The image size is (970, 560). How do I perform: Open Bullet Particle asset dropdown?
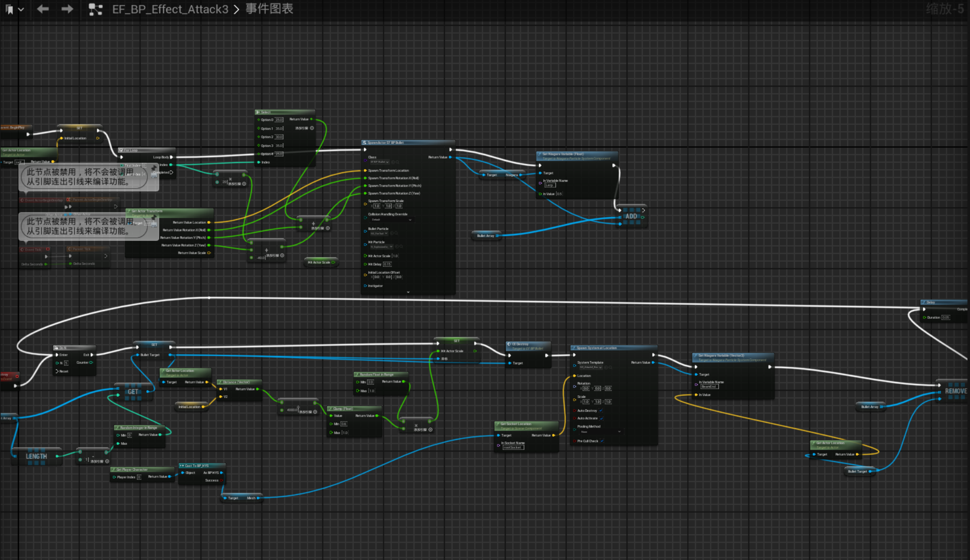pos(379,233)
